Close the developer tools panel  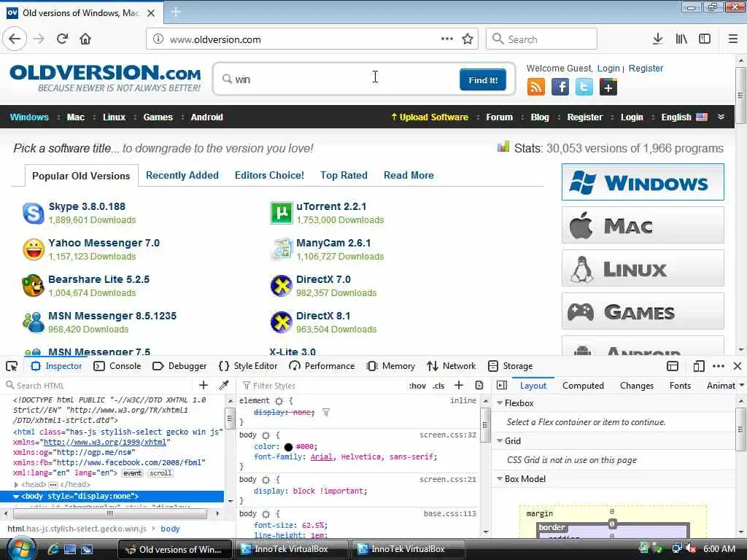[738, 366]
